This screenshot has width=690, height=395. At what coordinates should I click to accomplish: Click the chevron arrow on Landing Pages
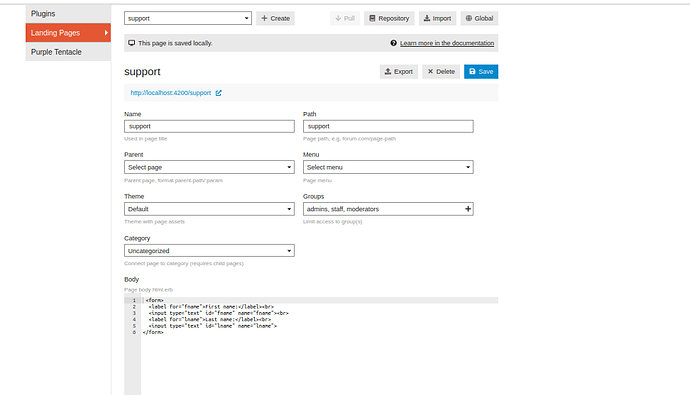[106, 33]
